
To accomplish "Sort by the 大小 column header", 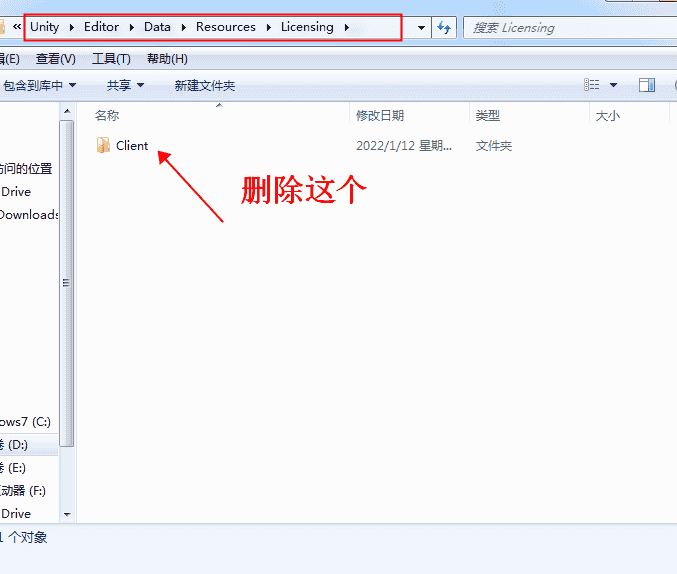I will 607,115.
